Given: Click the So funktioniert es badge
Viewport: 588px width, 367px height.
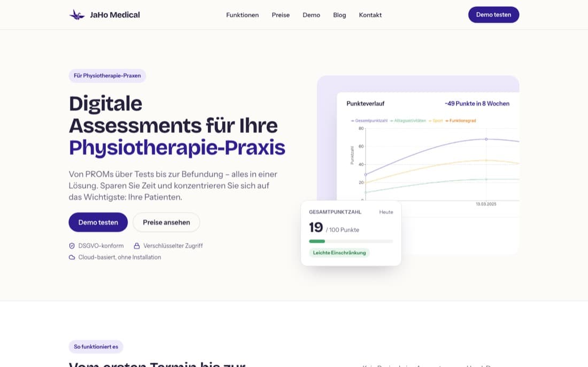Looking at the screenshot, I should click(96, 347).
